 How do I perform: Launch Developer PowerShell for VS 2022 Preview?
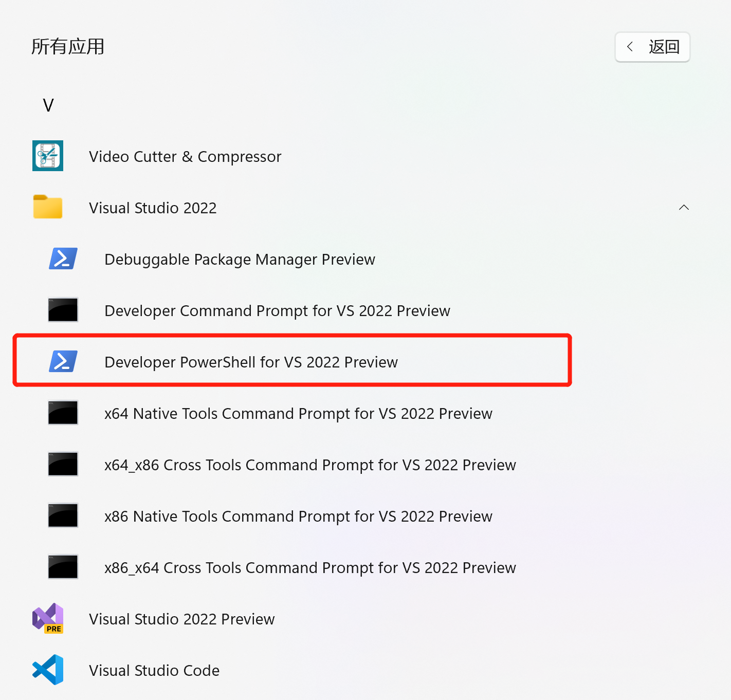point(251,362)
